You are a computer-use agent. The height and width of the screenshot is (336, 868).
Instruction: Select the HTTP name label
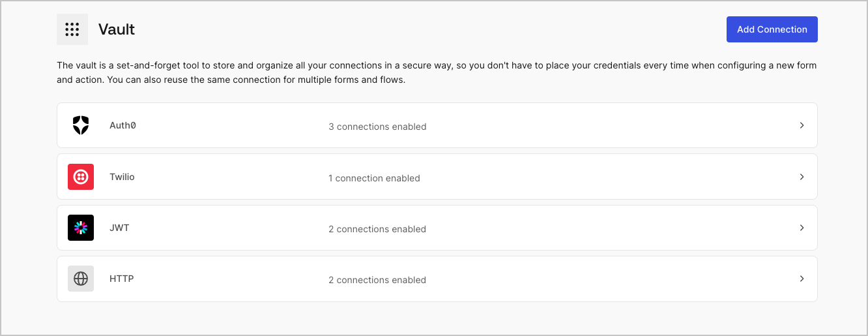pos(121,279)
